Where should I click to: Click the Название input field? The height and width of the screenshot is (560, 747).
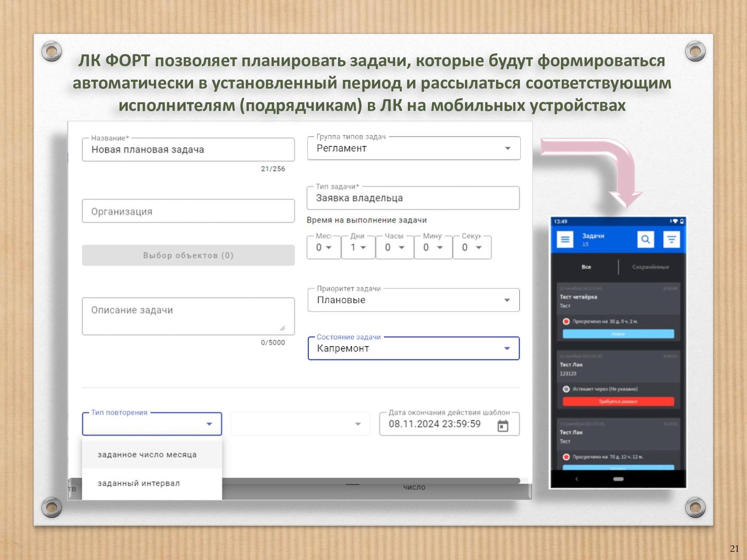188,150
